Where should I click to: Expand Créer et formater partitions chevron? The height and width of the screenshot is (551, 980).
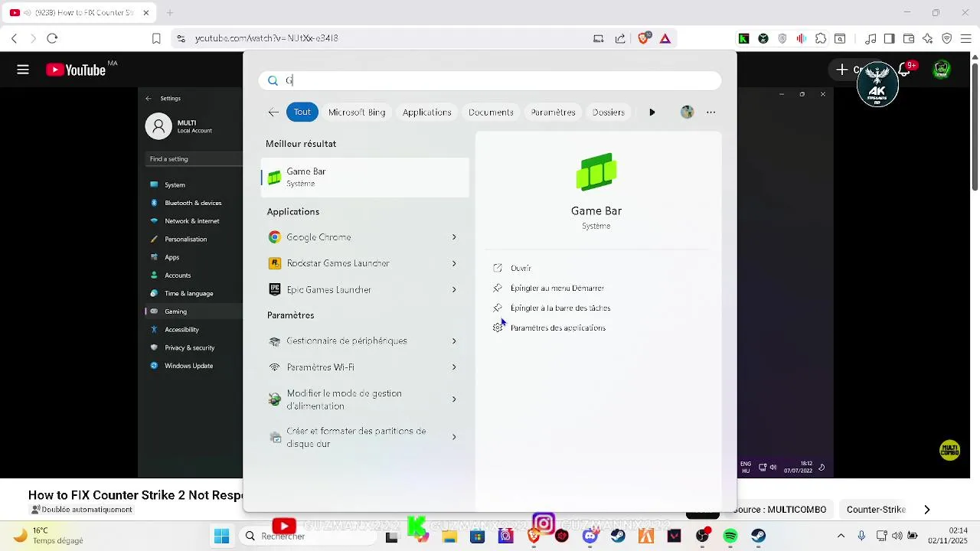coord(454,437)
